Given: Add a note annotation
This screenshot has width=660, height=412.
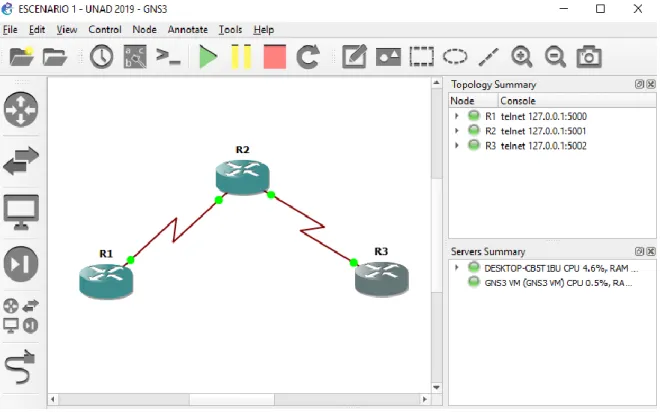Looking at the screenshot, I should coord(354,57).
